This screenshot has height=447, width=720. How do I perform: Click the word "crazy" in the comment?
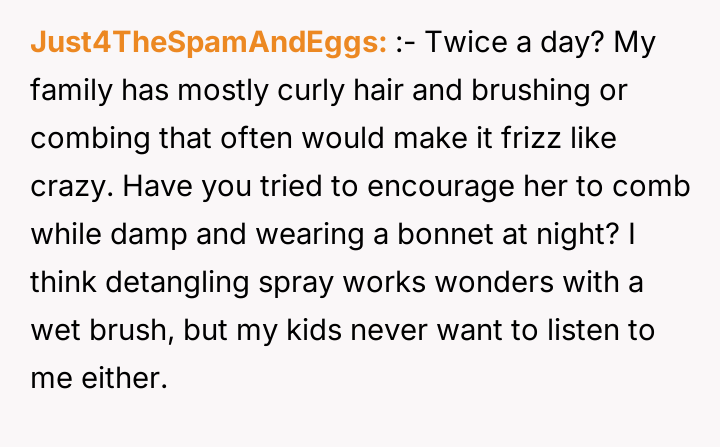pos(64,188)
